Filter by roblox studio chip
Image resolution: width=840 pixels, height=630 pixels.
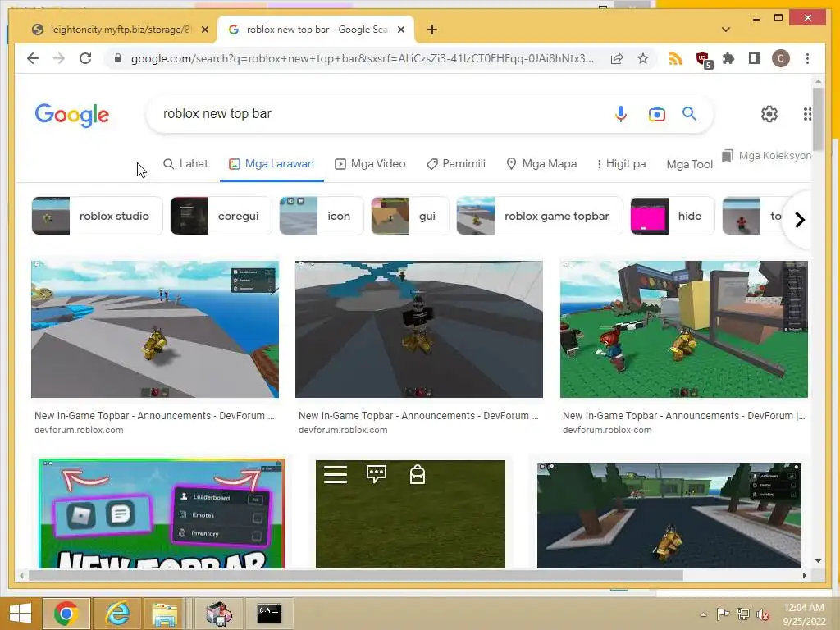(x=97, y=216)
